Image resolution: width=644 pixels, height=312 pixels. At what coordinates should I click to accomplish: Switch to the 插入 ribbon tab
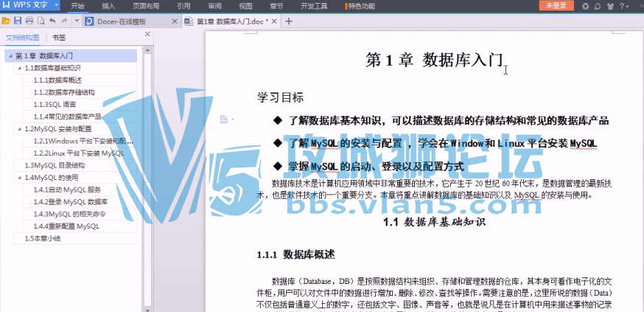pos(108,6)
